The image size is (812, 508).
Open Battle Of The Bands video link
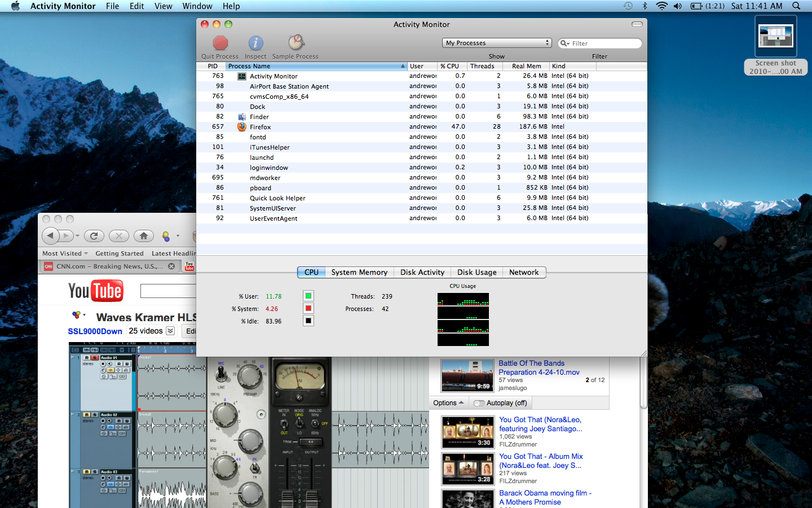click(x=539, y=367)
